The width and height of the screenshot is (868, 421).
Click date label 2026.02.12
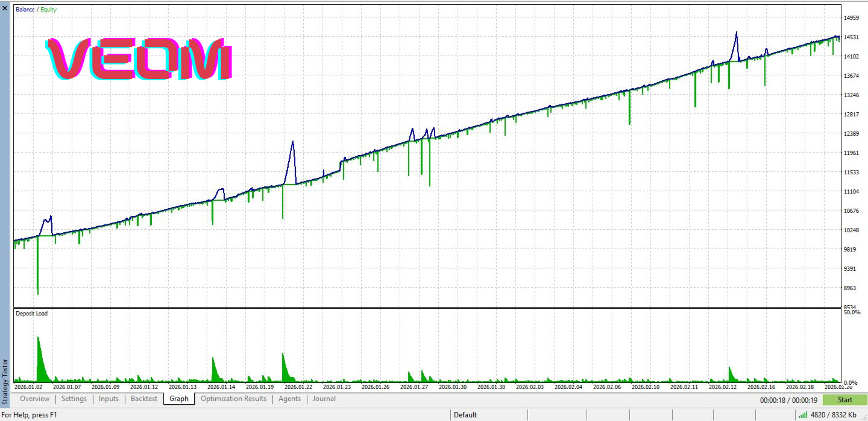[x=723, y=387]
